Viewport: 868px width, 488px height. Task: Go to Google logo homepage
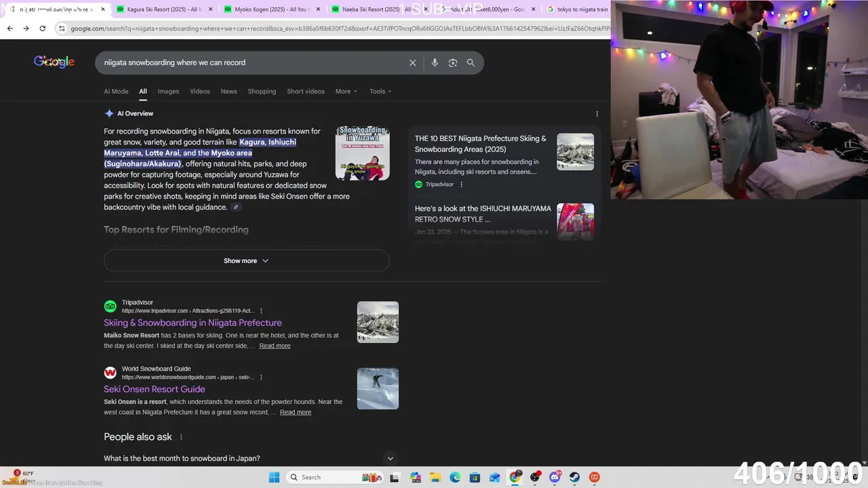click(54, 62)
